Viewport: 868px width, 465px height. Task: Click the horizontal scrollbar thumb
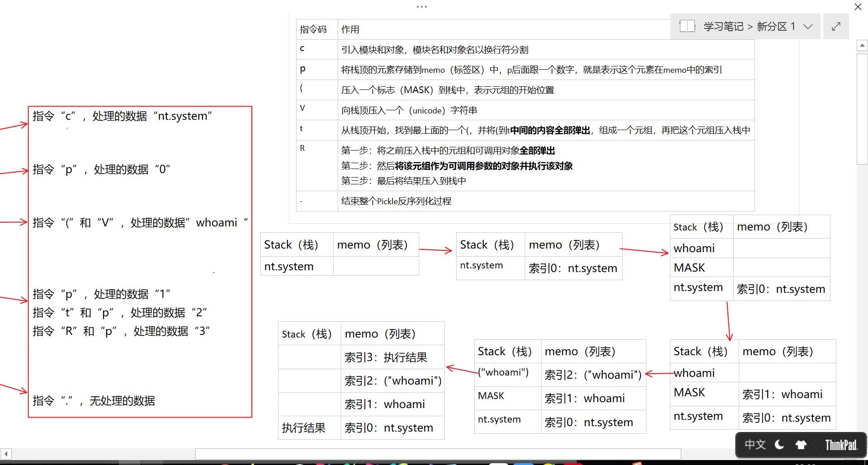[438, 454]
